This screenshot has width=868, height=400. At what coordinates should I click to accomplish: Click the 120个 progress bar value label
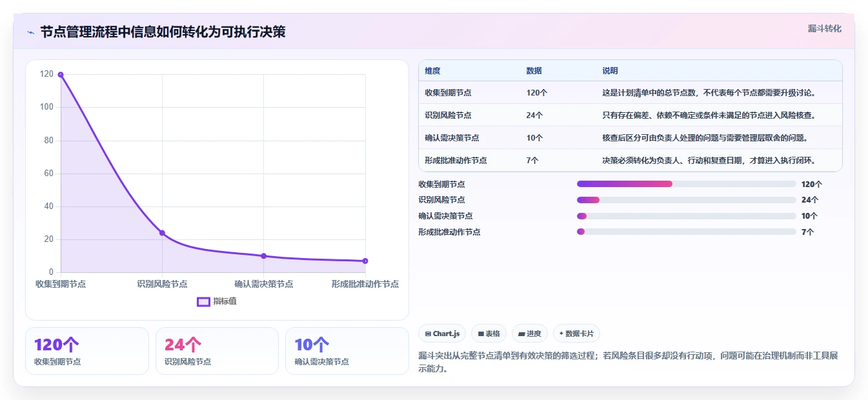pos(812,184)
